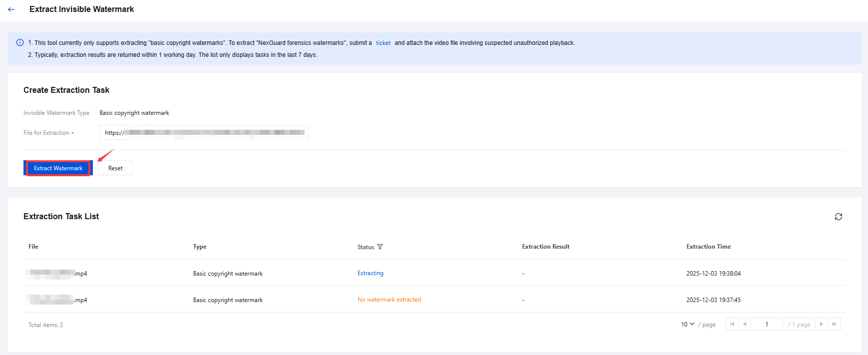
Task: Click the File column header
Action: pos(33,247)
